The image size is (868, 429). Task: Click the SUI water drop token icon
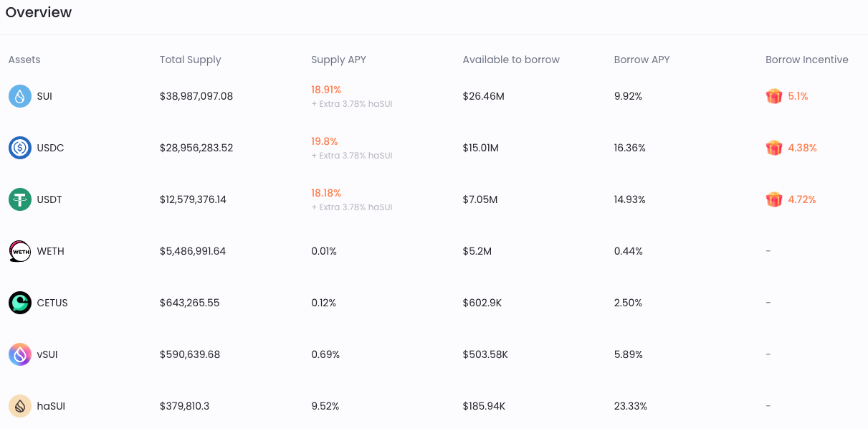(20, 96)
